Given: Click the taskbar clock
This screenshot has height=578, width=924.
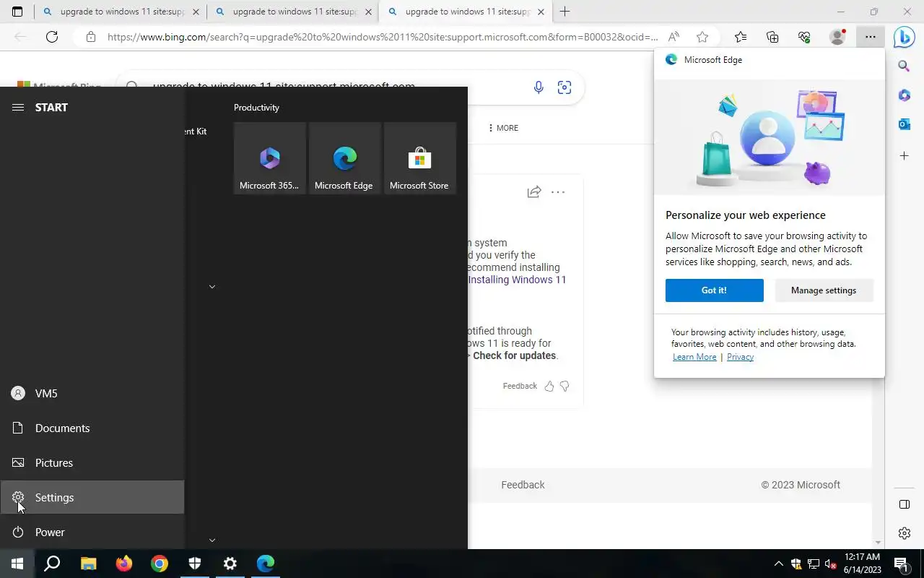Looking at the screenshot, I should [x=863, y=564].
